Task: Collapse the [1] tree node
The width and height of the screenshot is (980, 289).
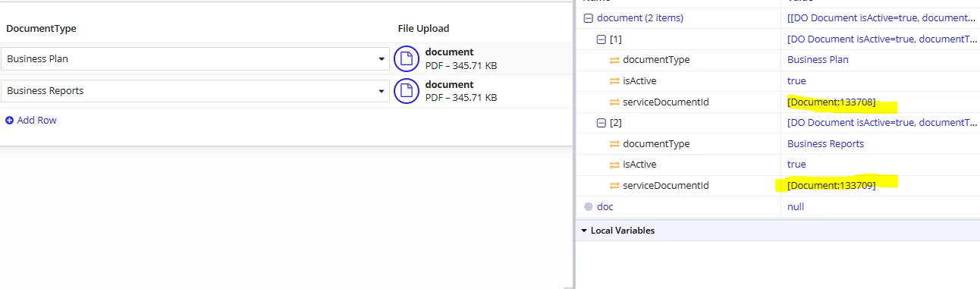Action: click(x=602, y=39)
